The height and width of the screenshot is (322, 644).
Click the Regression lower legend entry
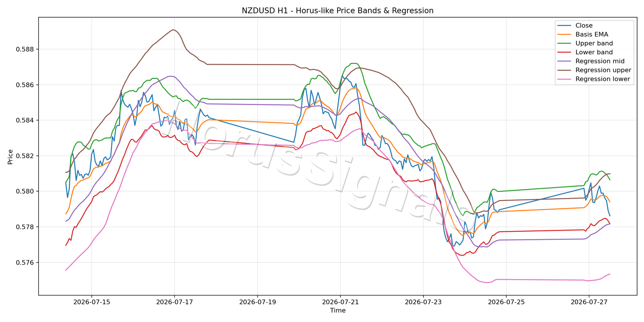pyautogui.click(x=603, y=79)
